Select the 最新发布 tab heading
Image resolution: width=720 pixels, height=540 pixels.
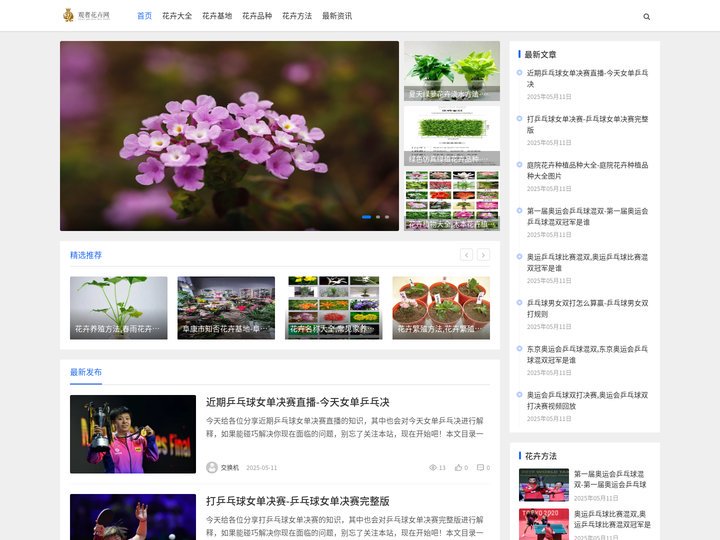(86, 372)
